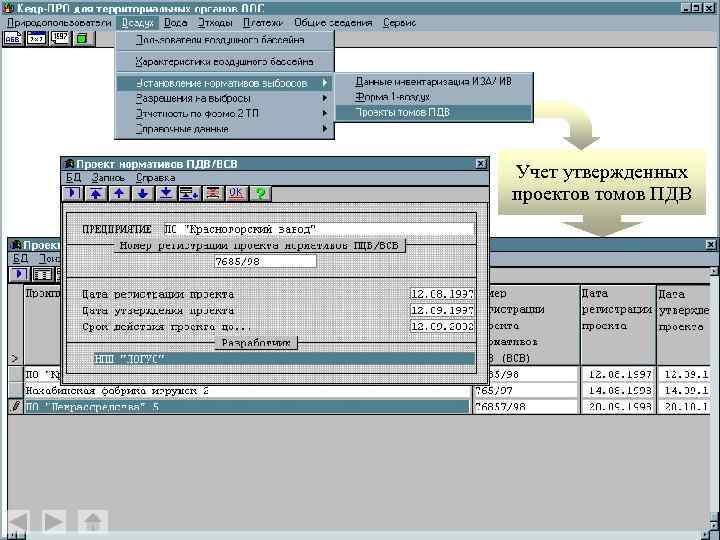
Task: Click date cell 20.09.1998
Action: 618,407
